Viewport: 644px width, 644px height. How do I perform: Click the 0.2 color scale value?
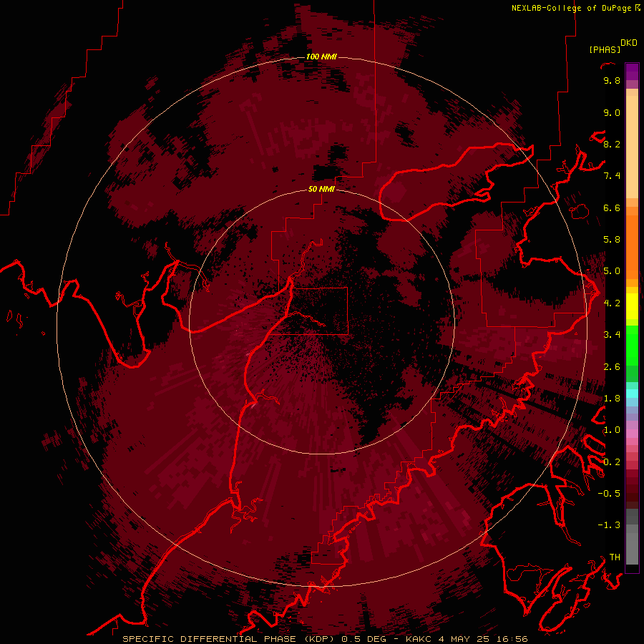pos(612,462)
